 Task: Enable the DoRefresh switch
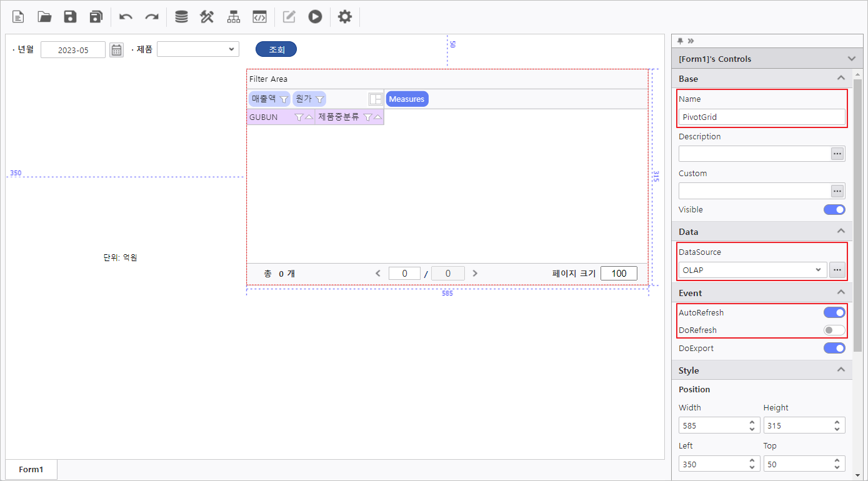(x=834, y=330)
